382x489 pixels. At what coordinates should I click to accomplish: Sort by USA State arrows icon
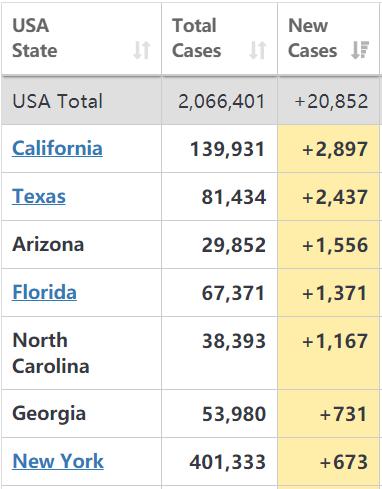click(142, 50)
